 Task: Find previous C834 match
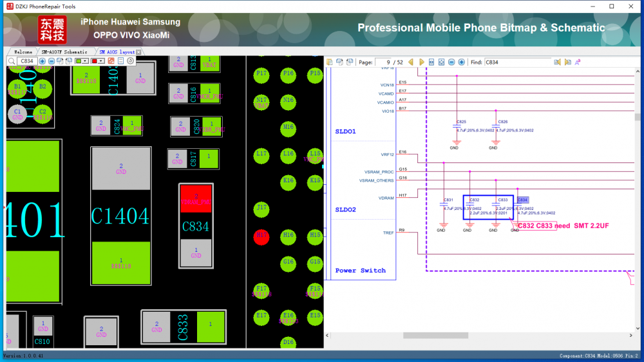[x=557, y=62]
